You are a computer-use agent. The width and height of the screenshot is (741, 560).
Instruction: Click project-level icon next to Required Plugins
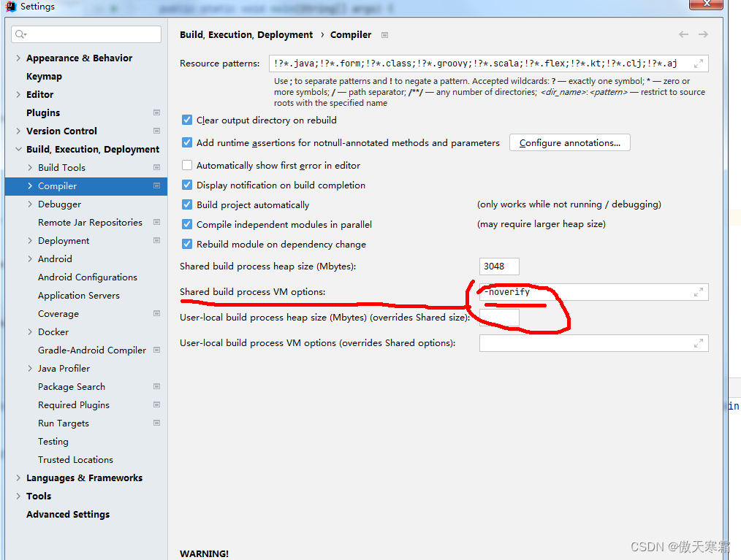pyautogui.click(x=157, y=404)
